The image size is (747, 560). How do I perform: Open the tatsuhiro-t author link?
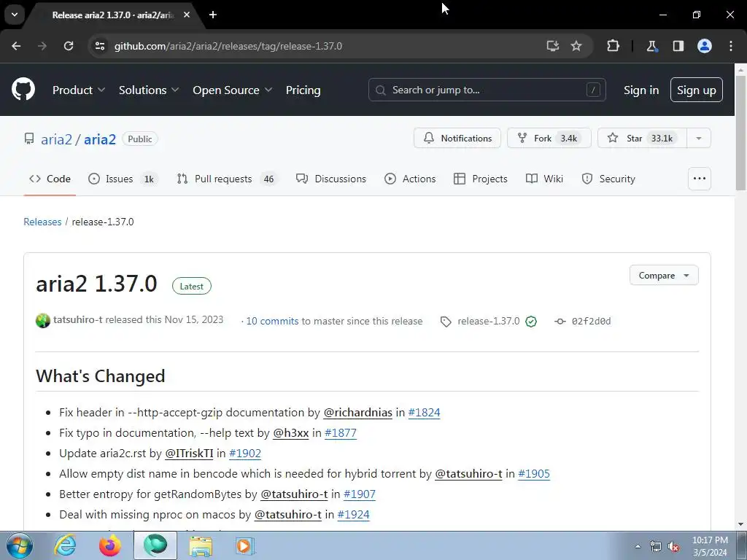77,319
